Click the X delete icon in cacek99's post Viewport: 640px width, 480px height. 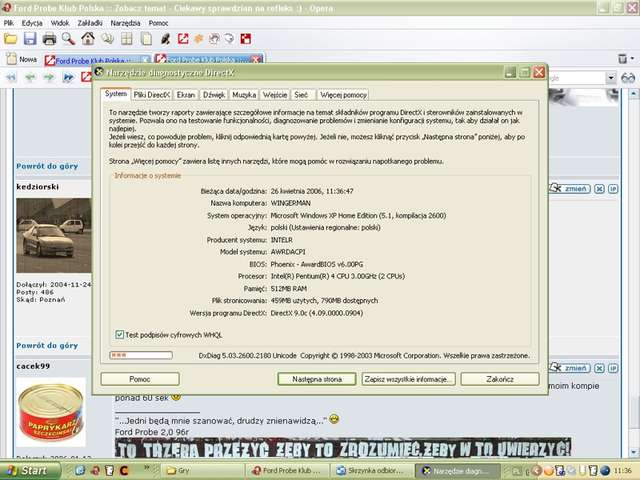pos(599,368)
